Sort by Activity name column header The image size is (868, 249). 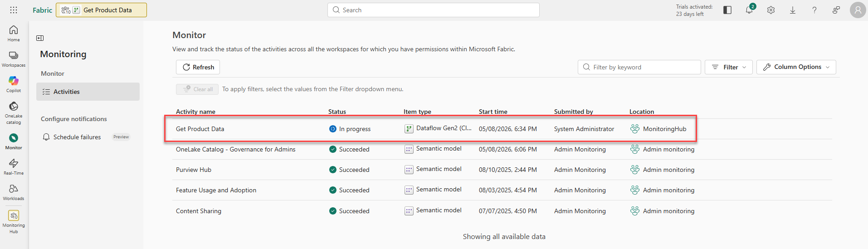(195, 112)
